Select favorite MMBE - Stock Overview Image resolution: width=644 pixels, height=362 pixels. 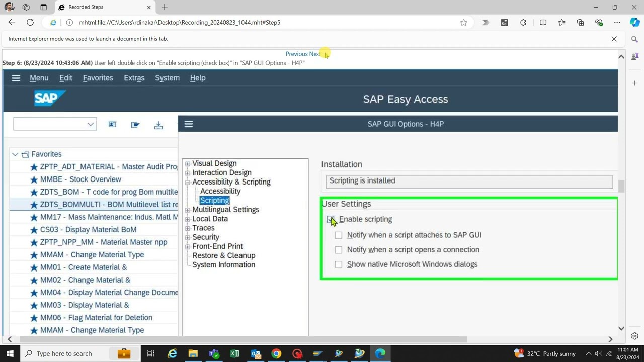[80, 179]
